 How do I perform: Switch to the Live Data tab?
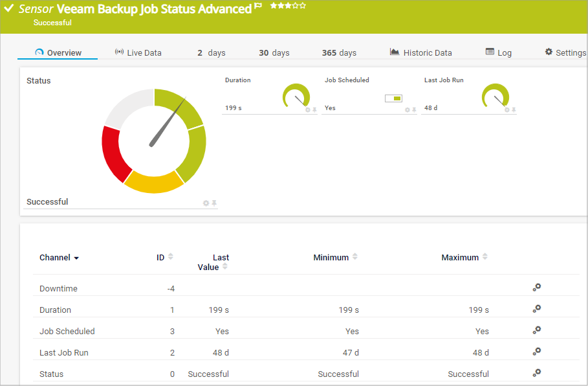pyautogui.click(x=138, y=52)
